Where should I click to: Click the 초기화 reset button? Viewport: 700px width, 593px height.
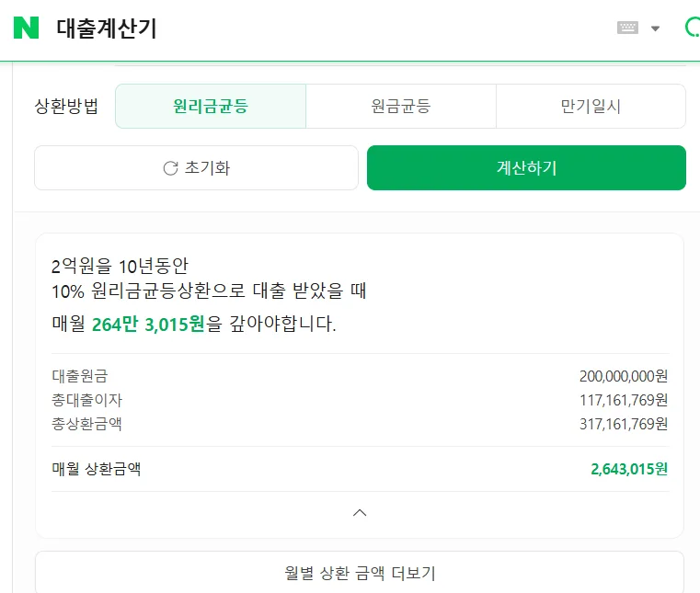197,167
